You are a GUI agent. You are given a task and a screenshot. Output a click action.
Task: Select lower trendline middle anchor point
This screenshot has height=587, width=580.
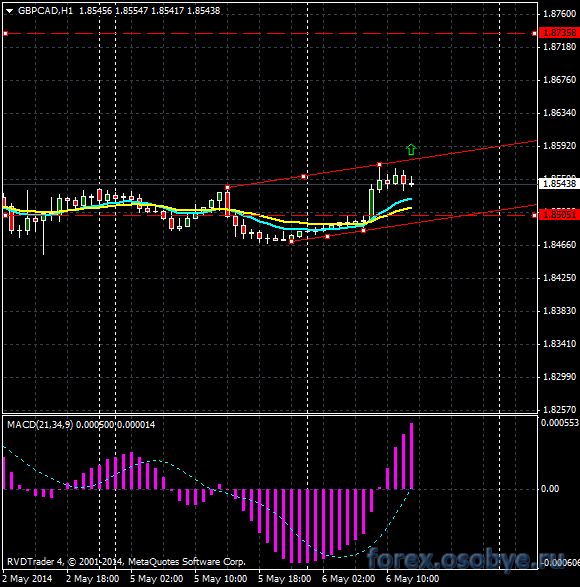coord(328,237)
